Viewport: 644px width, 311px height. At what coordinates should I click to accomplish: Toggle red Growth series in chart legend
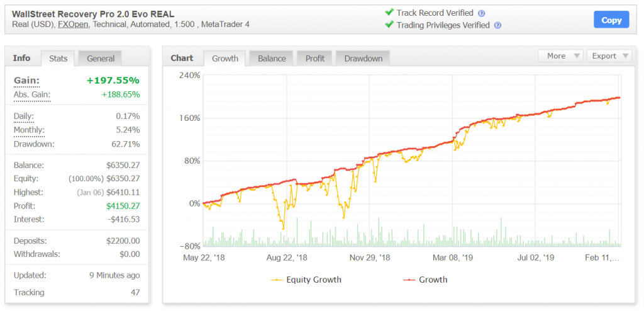pyautogui.click(x=425, y=280)
